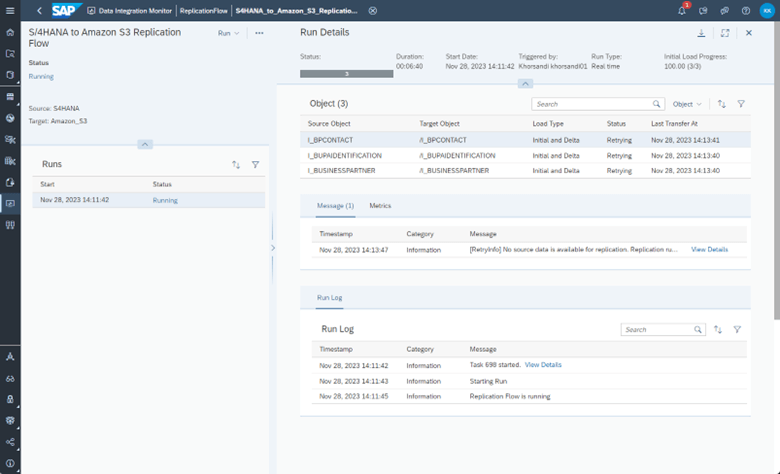Open Security lock icon in sidebar
This screenshot has height=474, width=780.
point(10,399)
